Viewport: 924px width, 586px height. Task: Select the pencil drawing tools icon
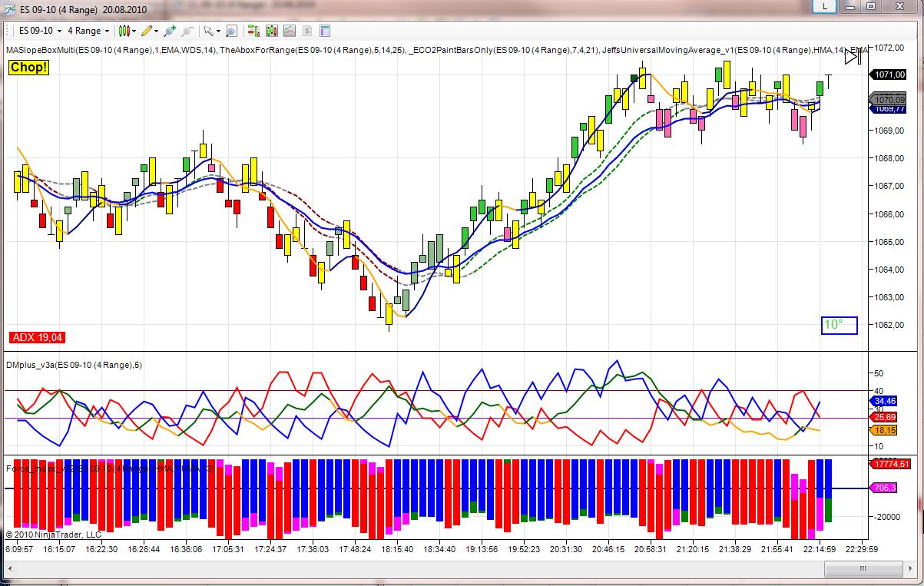click(x=146, y=31)
